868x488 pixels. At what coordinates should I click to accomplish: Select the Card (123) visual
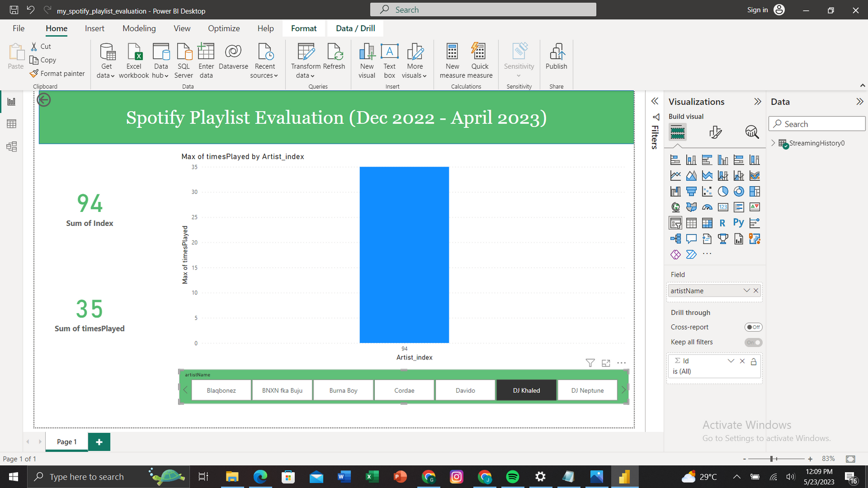click(x=723, y=207)
